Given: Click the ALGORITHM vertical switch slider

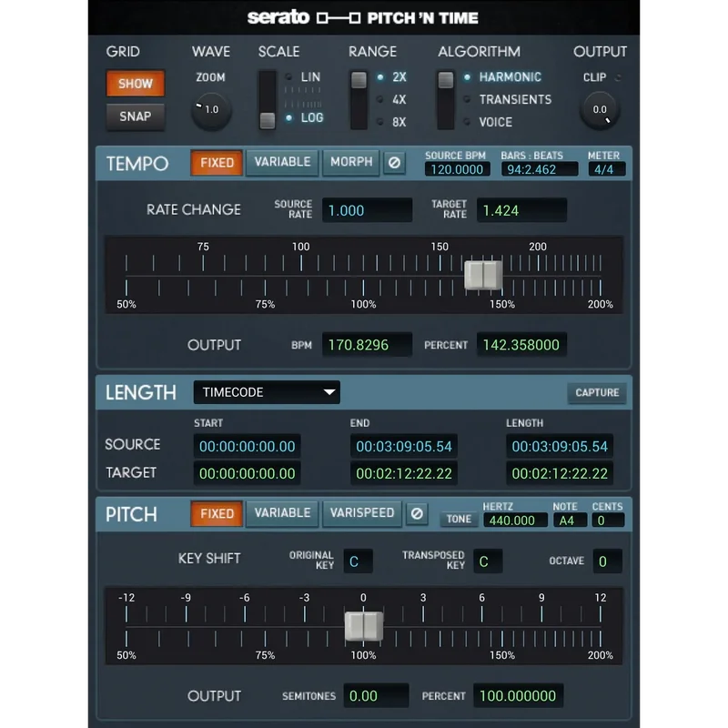Looking at the screenshot, I should 446,100.
